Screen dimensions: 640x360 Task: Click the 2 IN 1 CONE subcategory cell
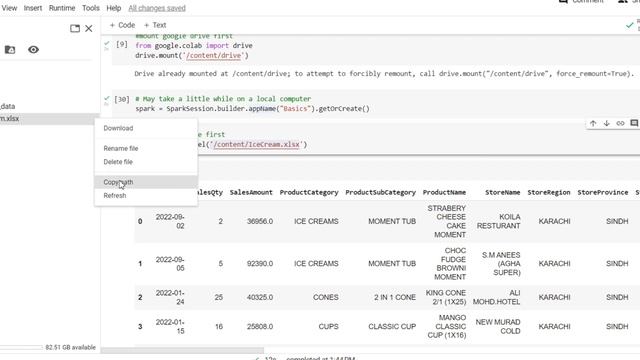point(395,297)
